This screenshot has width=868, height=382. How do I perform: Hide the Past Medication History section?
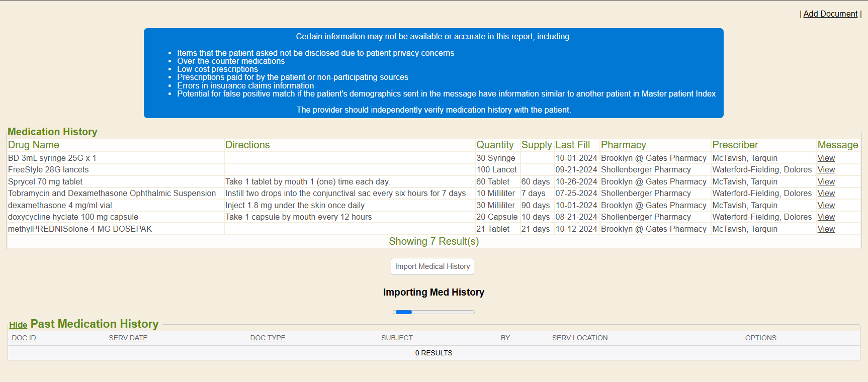pos(18,325)
